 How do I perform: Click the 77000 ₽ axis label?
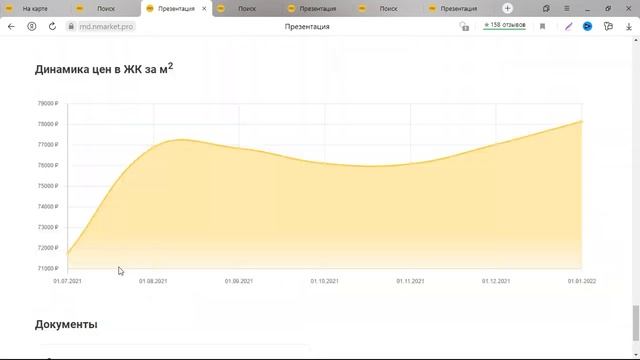(x=48, y=145)
